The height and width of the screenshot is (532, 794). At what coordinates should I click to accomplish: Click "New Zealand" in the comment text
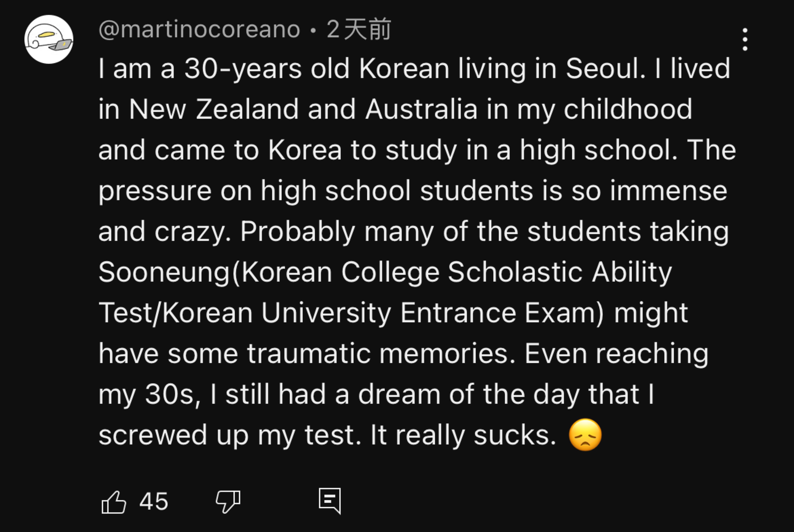[214, 109]
